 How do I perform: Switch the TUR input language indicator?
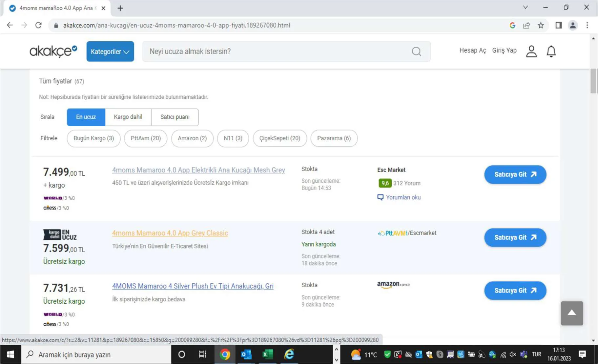click(537, 354)
